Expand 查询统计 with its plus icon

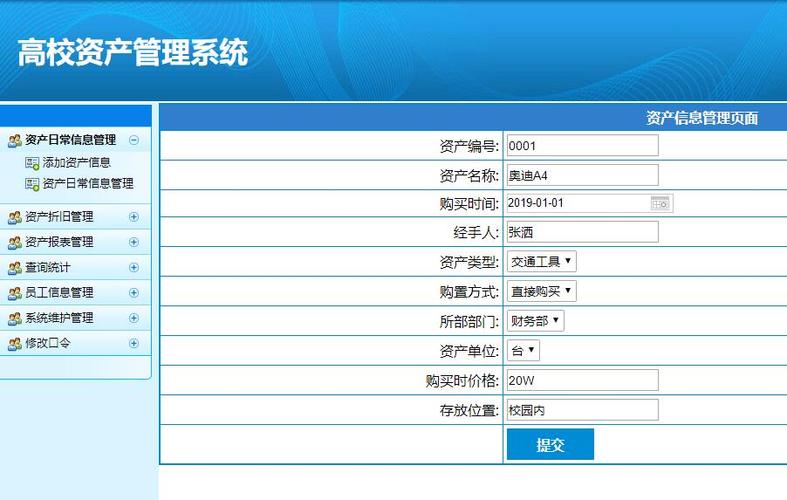point(134,268)
